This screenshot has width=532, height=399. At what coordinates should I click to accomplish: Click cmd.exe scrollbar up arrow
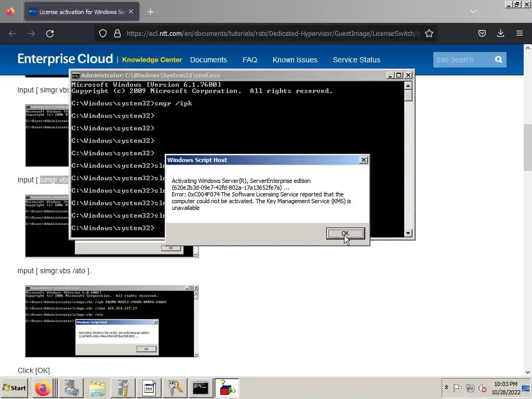(x=408, y=85)
